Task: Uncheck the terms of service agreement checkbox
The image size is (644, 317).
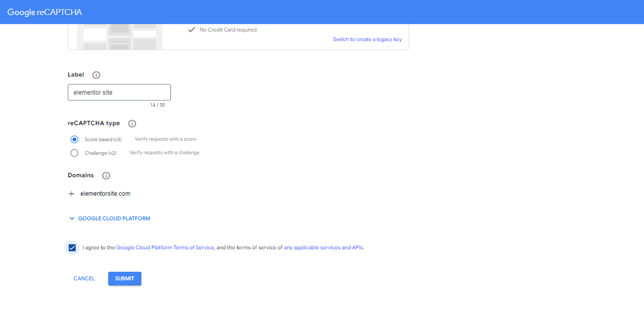Action: pos(72,248)
